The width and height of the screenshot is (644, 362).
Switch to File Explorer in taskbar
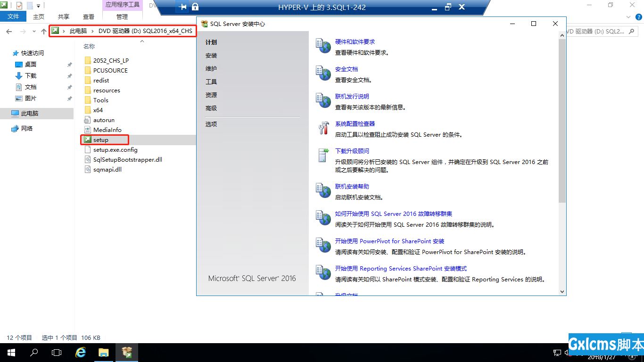point(103,353)
